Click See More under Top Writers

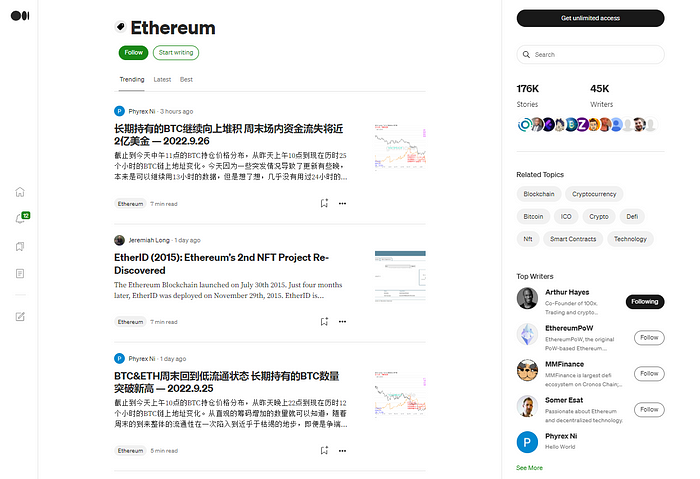pyautogui.click(x=529, y=468)
